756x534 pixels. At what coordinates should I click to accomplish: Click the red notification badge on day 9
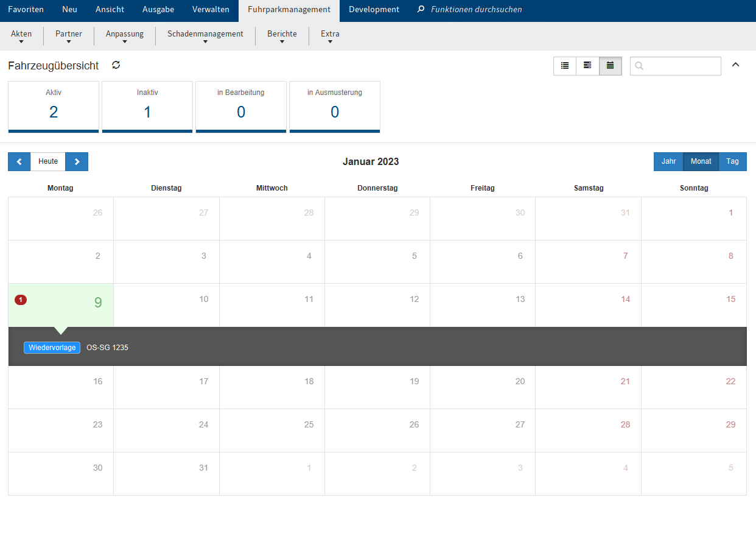[21, 300]
